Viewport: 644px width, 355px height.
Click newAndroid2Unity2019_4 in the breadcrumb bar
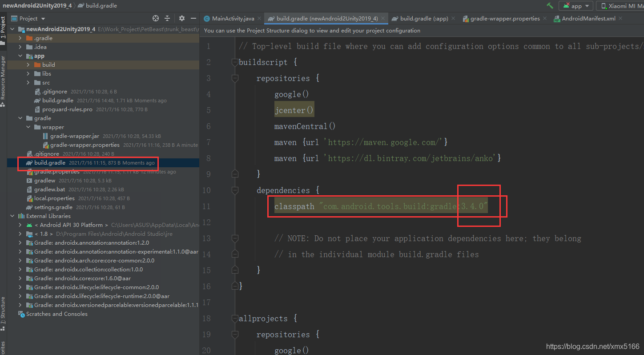click(x=37, y=6)
